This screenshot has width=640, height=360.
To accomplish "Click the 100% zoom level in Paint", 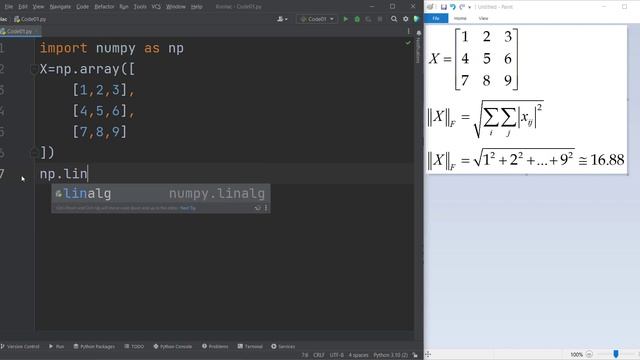I will tap(576, 355).
